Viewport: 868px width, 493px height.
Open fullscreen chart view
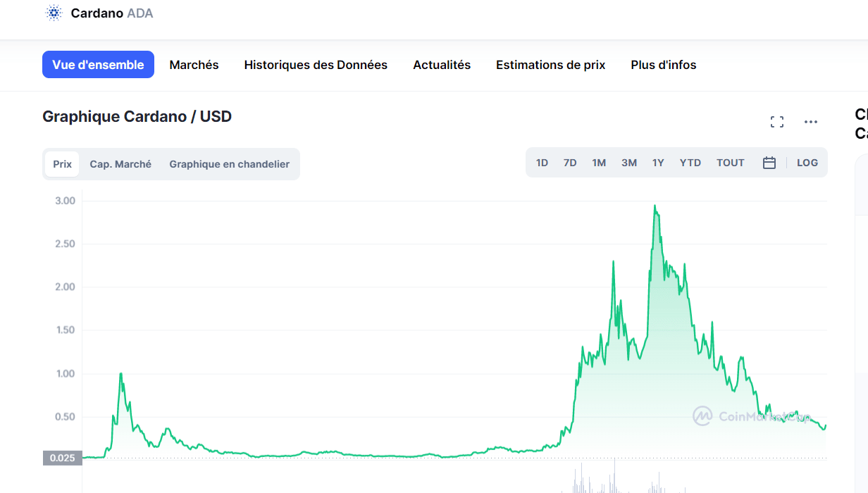coord(777,122)
